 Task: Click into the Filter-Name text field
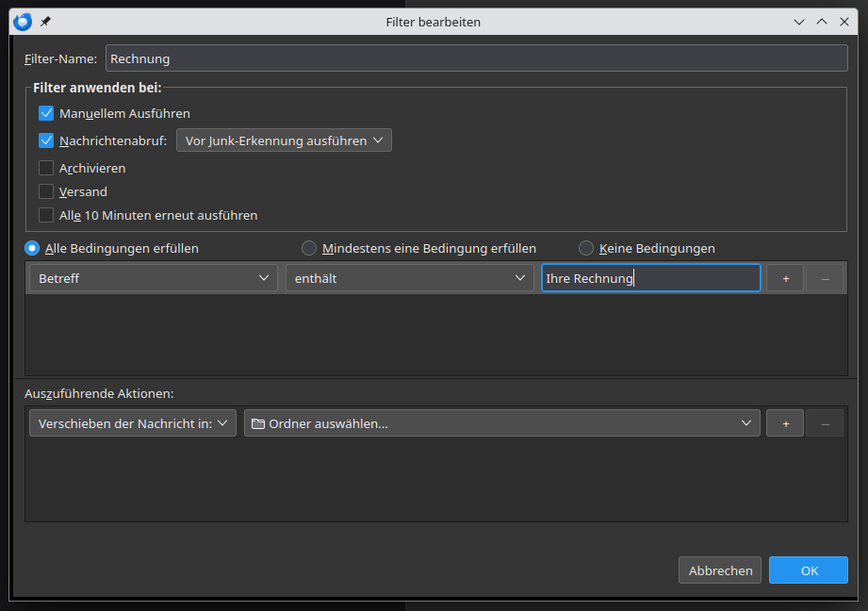pyautogui.click(x=476, y=58)
